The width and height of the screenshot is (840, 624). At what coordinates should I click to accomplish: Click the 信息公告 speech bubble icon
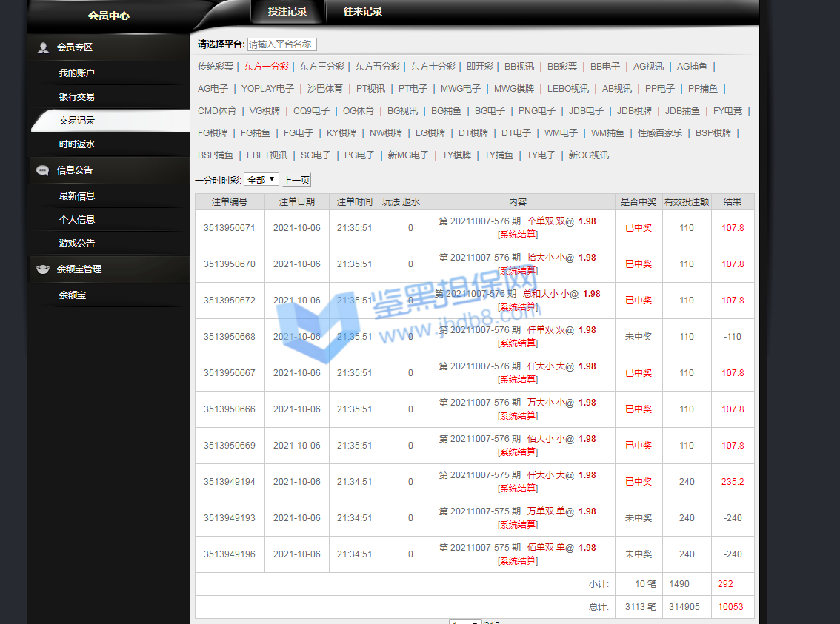(x=43, y=170)
